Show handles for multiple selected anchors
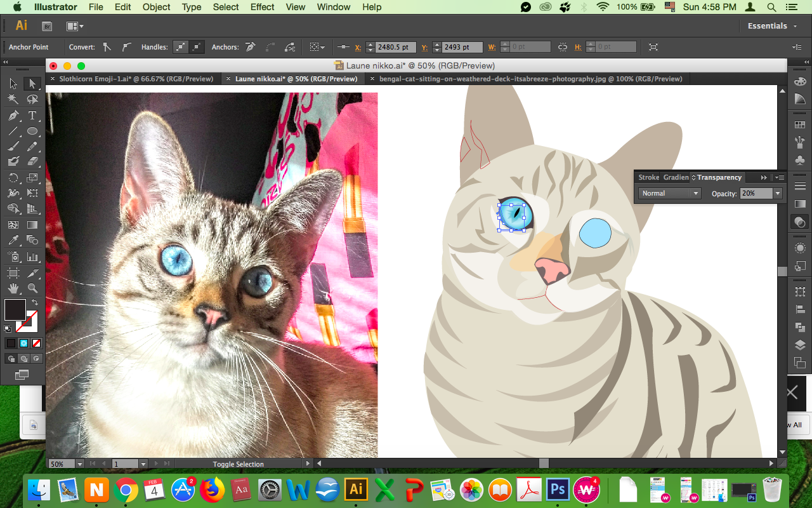The width and height of the screenshot is (812, 508). (x=181, y=47)
